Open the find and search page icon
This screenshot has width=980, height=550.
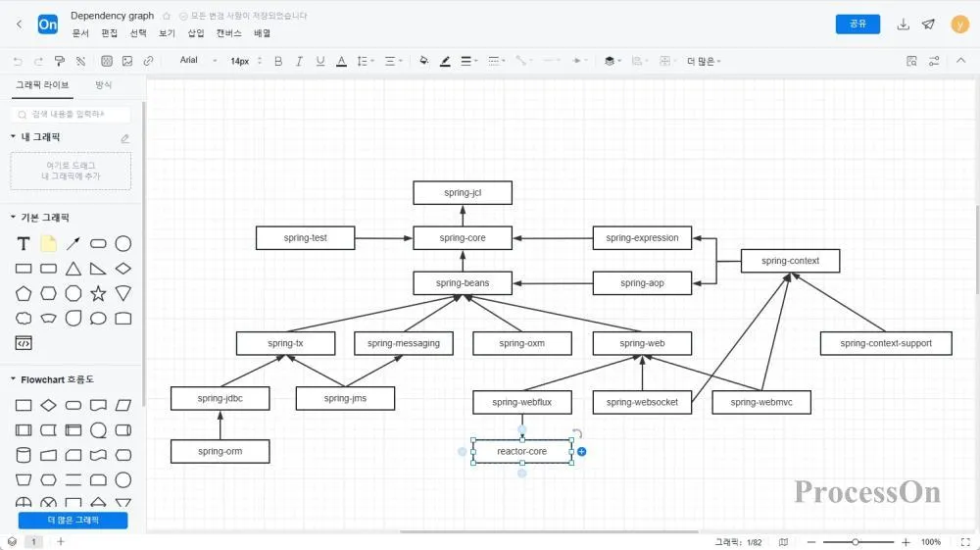pyautogui.click(x=911, y=61)
